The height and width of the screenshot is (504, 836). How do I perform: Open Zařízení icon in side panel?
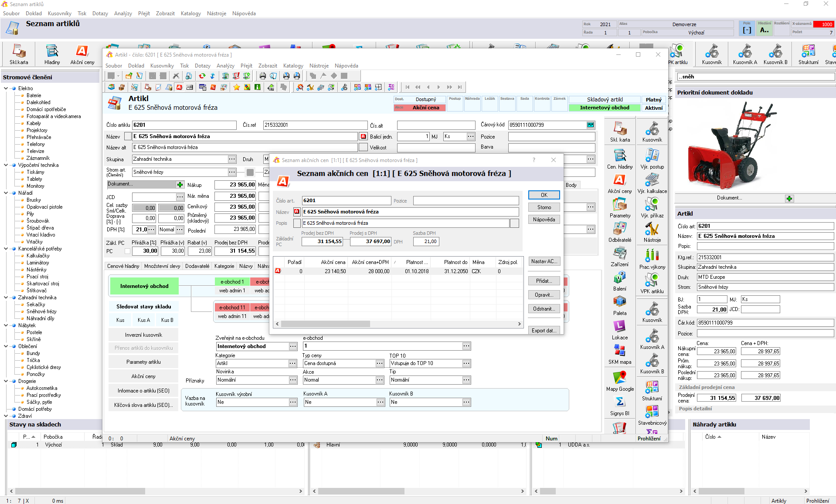pos(620,256)
